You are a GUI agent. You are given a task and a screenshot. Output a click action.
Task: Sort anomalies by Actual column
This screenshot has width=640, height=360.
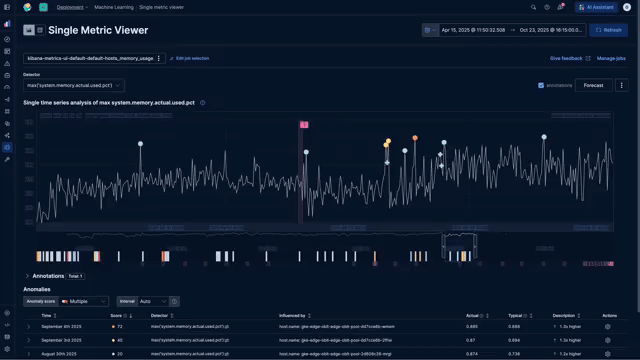(x=477, y=316)
